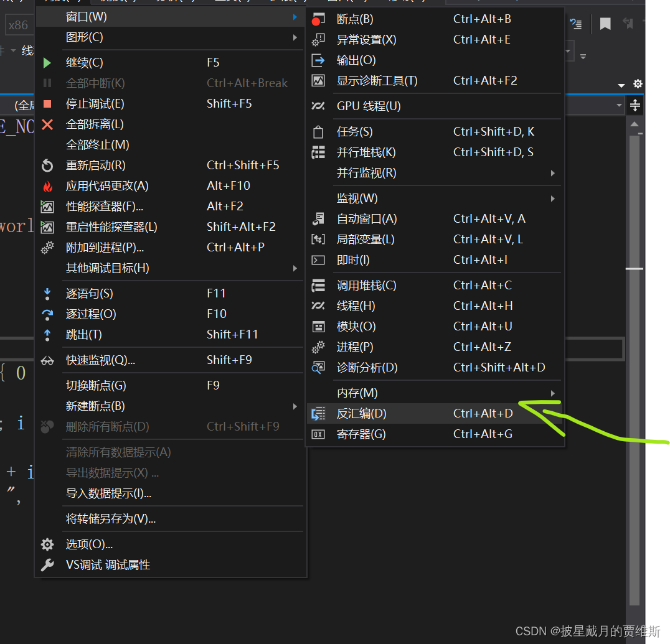Screen dimensions: 670x644
Task: Expand the 并行监视(R) submenu arrow
Action: pos(552,173)
